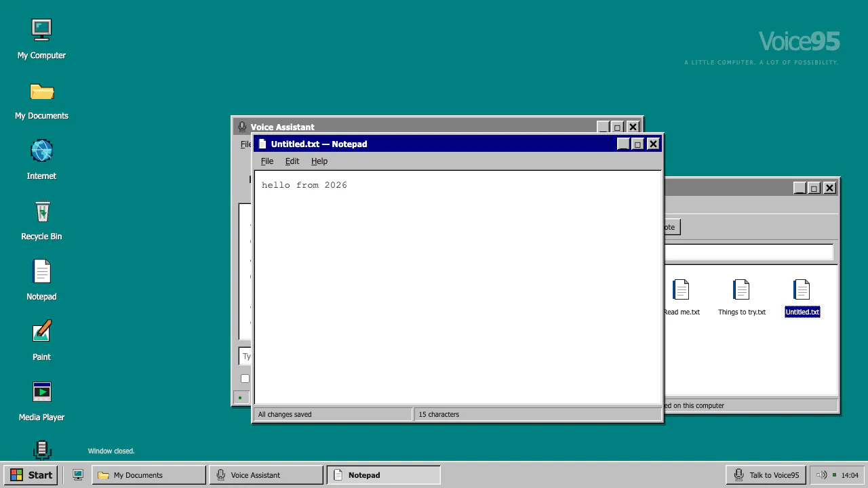Close the My Documents window
The image size is (868, 488).
point(829,188)
